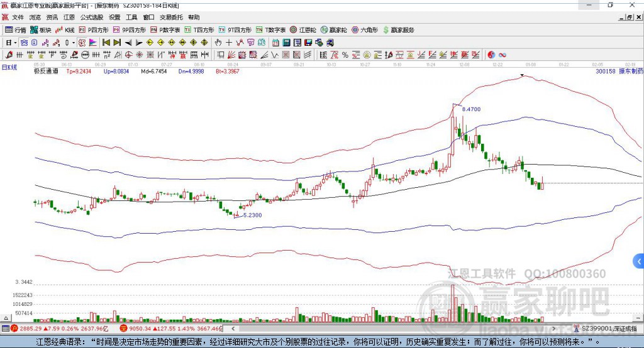Click Shanghai index 2885.29 status entry

pyautogui.click(x=60, y=329)
